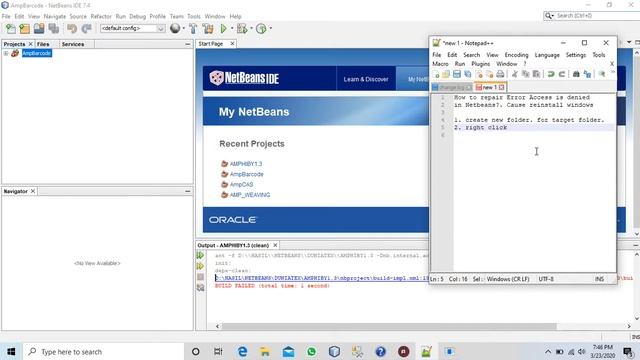Close the Output AMPHIBY1.3 tab
This screenshot has height=360, width=640.
(x=275, y=245)
